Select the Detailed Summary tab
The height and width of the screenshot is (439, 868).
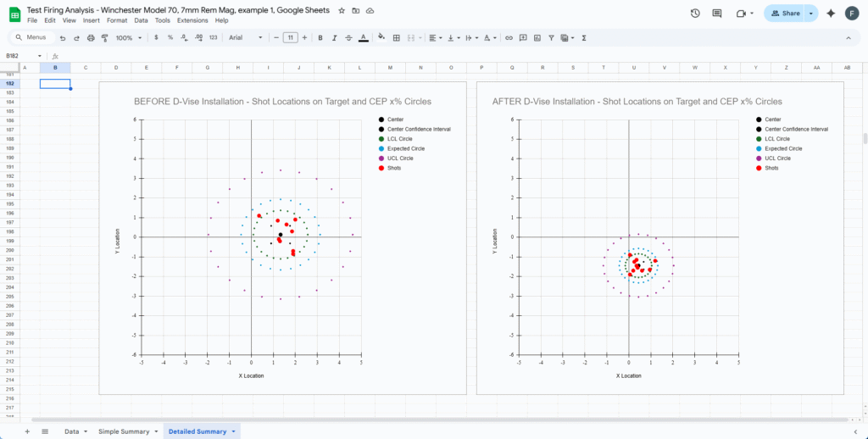click(x=202, y=431)
